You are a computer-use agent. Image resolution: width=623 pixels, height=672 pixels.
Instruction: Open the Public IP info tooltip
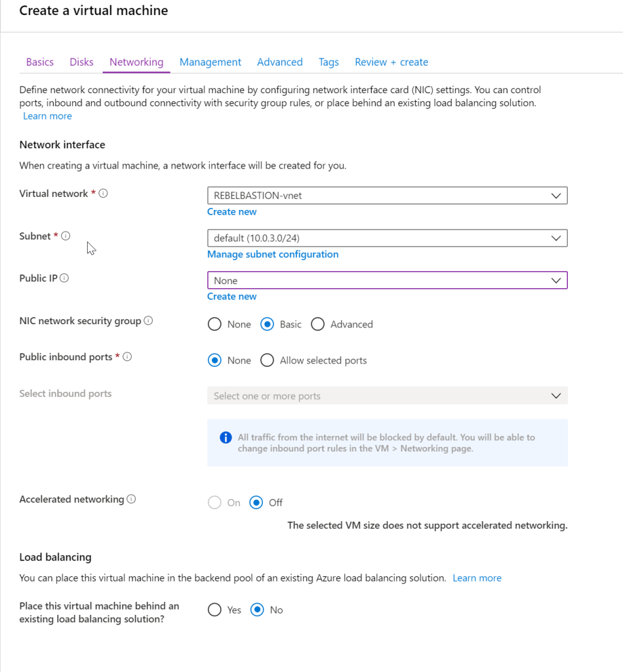[64, 277]
